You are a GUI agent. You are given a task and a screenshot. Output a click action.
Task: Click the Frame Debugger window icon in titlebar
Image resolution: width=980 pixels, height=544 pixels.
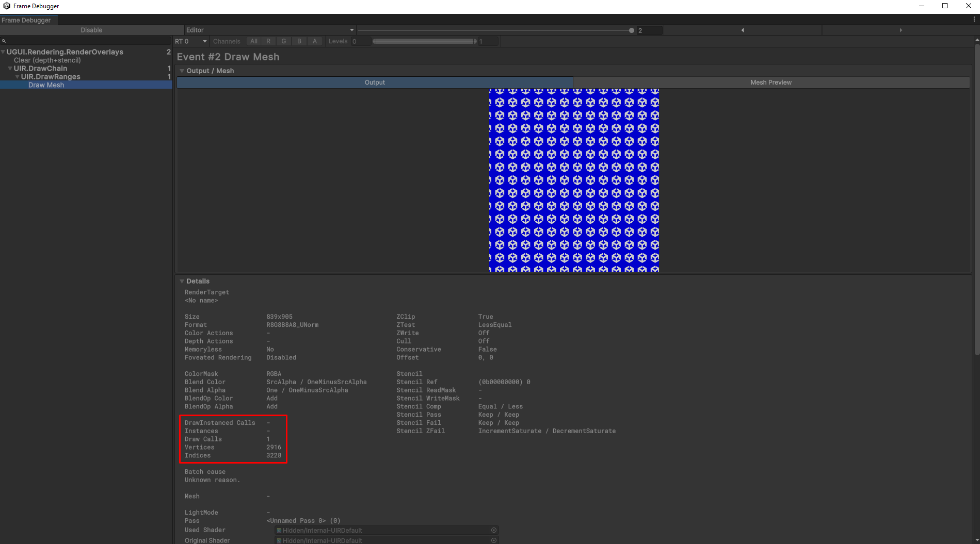pyautogui.click(x=6, y=6)
